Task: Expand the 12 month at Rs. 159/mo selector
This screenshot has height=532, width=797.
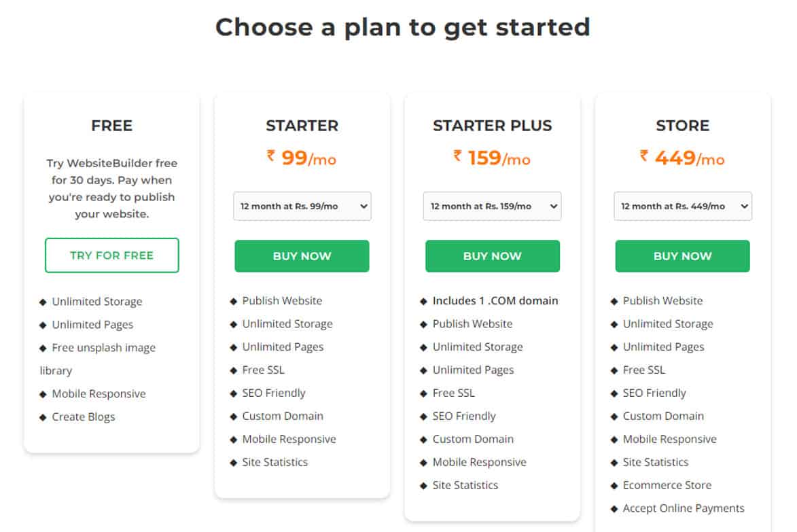Action: pyautogui.click(x=492, y=206)
